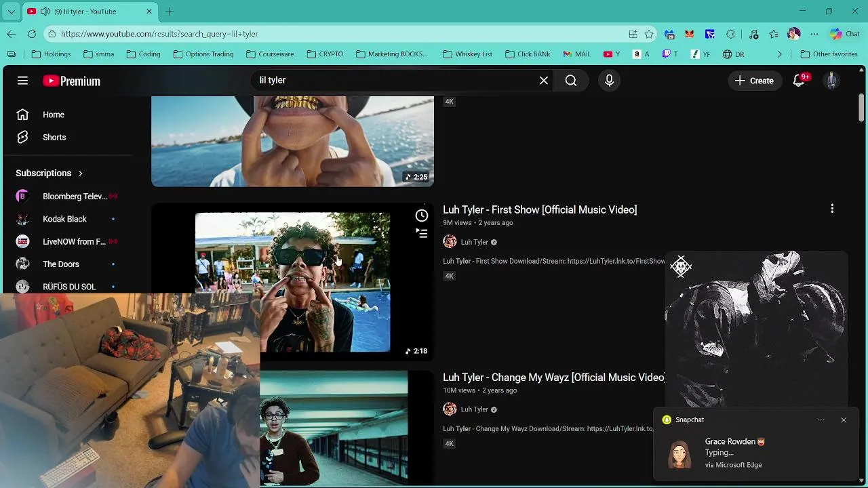Open favorites list star icon
The image size is (868, 488).
[x=774, y=34]
